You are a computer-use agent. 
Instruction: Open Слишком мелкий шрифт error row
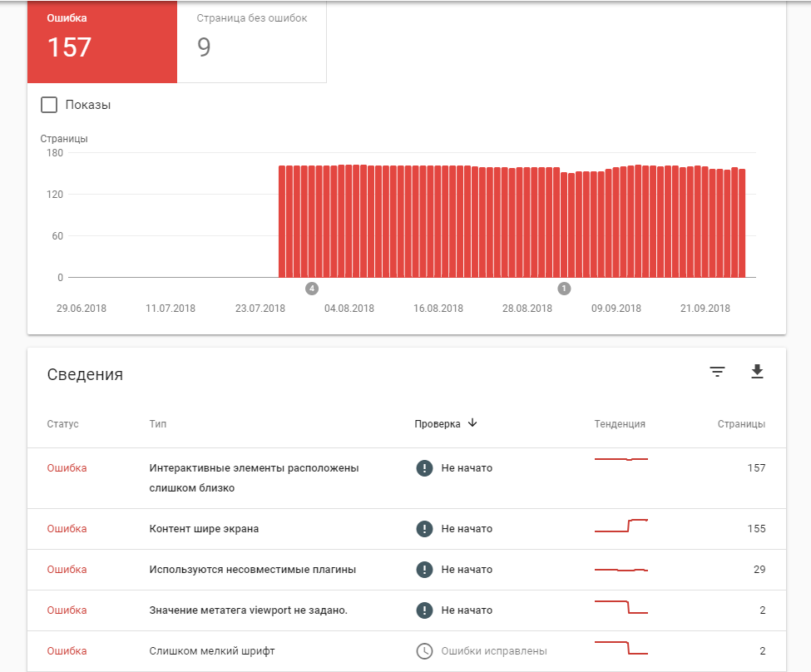[x=211, y=651]
